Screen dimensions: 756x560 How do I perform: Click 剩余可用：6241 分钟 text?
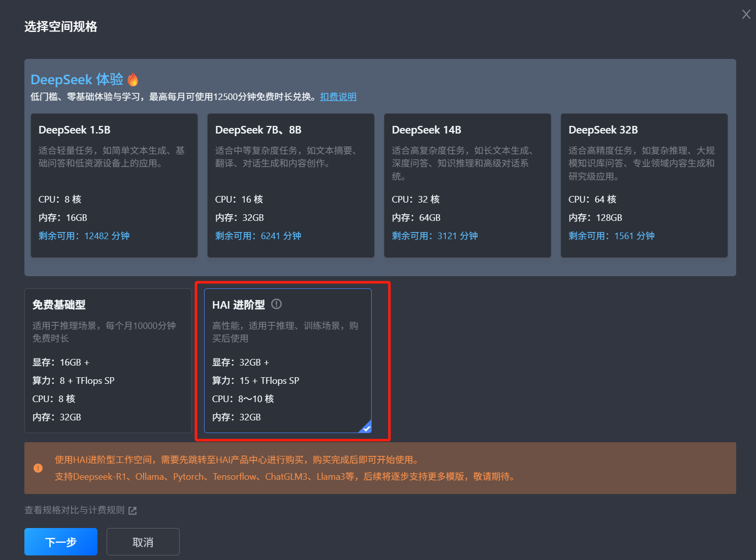258,236
